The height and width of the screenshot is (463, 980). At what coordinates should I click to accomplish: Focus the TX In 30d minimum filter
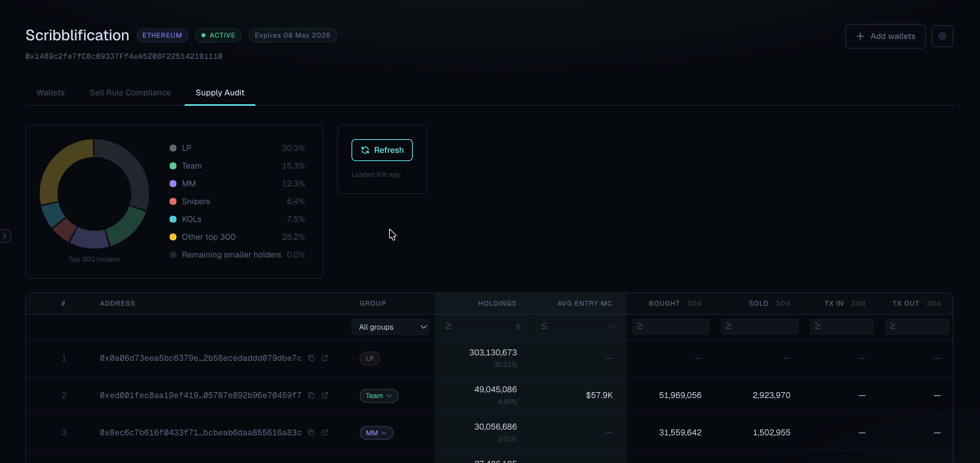[x=842, y=327]
